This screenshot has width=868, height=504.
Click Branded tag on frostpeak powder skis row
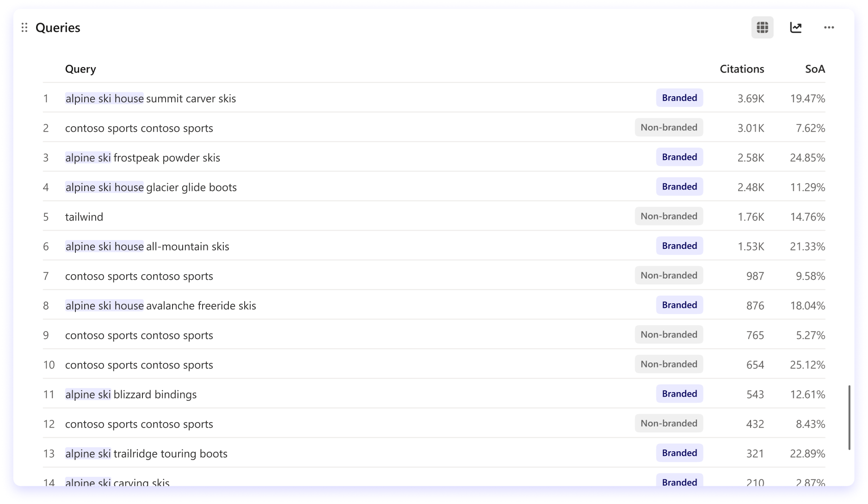(x=679, y=157)
